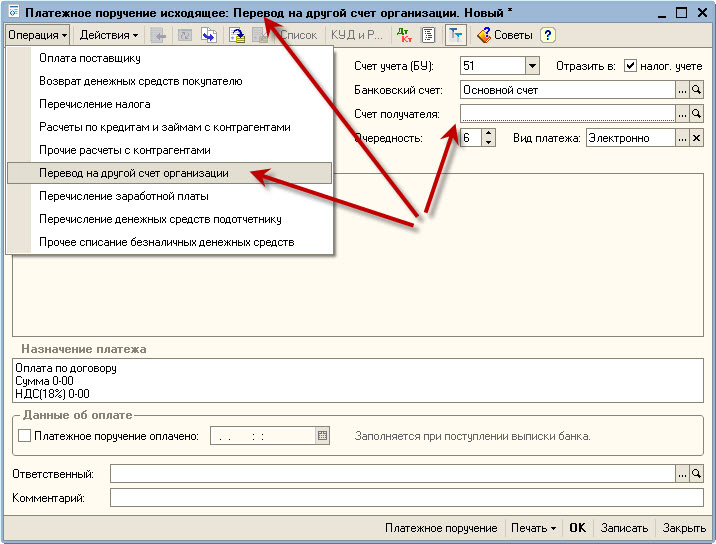The height and width of the screenshot is (544, 716).
Task: Click the magnifier icon next to Банковский счет
Action: click(x=697, y=90)
